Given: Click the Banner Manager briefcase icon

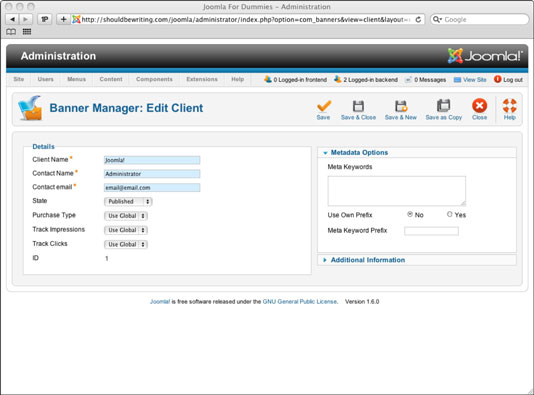Looking at the screenshot, I should 30,108.
